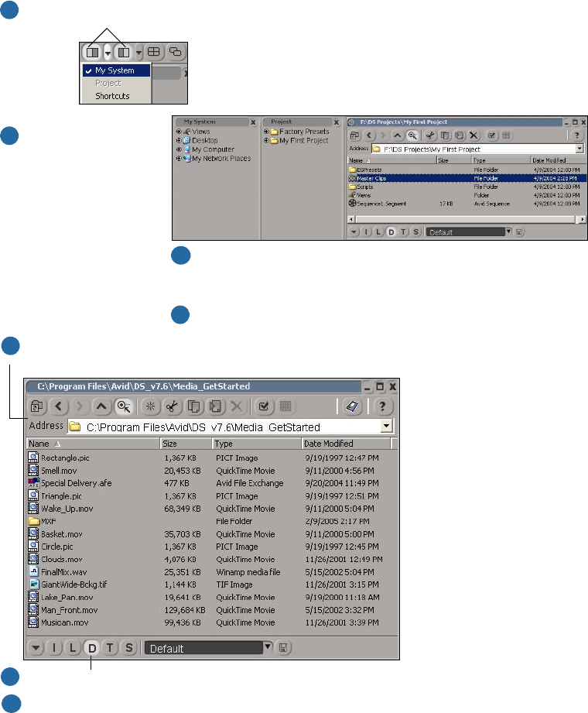Go back in the Media_GetStarted browser
This screenshot has height=713, width=588.
click(59, 406)
